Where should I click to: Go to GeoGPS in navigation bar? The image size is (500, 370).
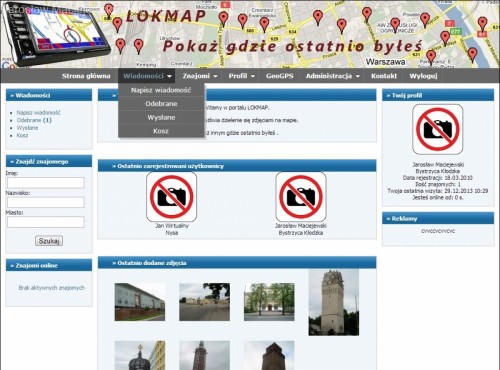(x=280, y=76)
